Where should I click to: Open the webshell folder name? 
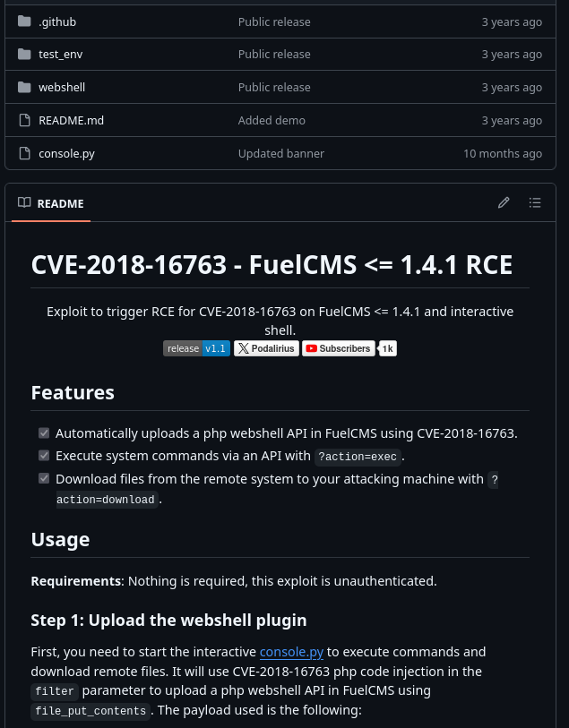tap(62, 87)
